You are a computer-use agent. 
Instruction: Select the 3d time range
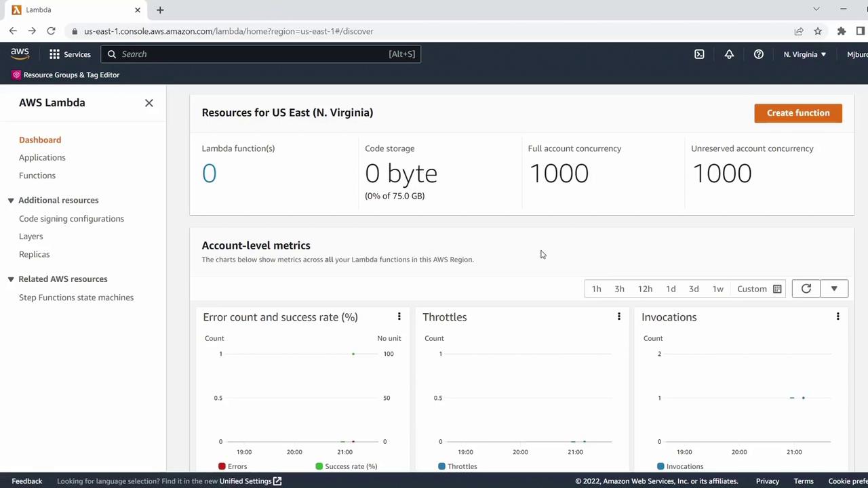coord(694,289)
